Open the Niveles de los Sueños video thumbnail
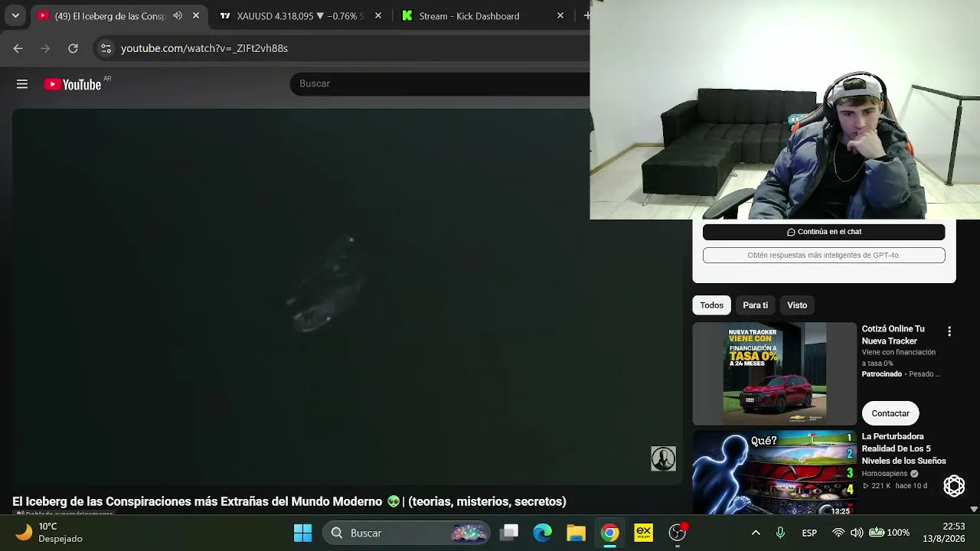Viewport: 980px width, 551px height. [775, 473]
